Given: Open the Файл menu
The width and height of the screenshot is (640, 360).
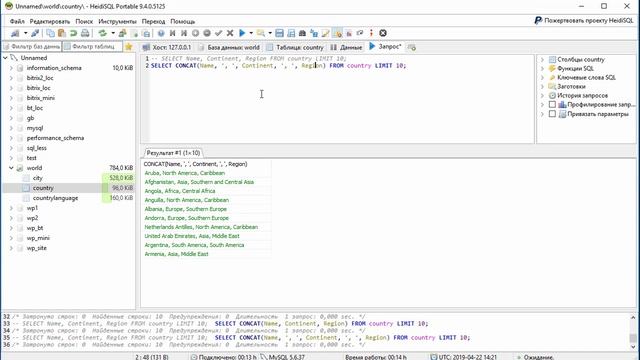Looking at the screenshot, I should coord(17,21).
